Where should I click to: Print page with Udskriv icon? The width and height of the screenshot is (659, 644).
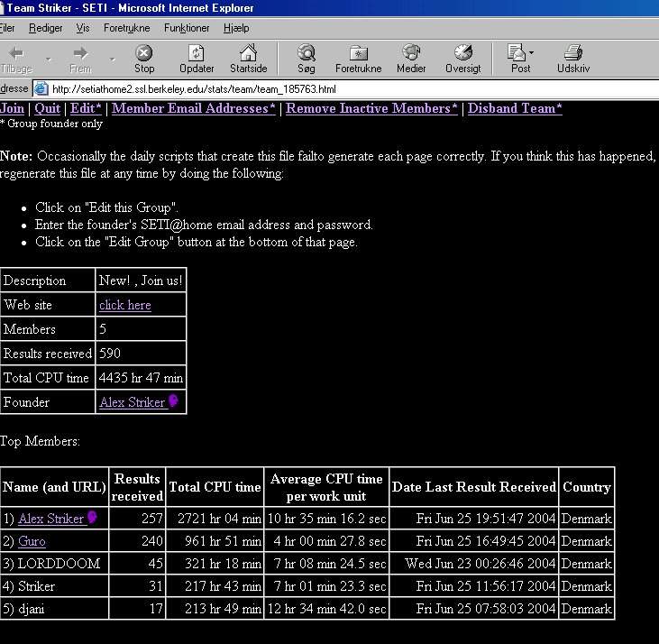(573, 52)
